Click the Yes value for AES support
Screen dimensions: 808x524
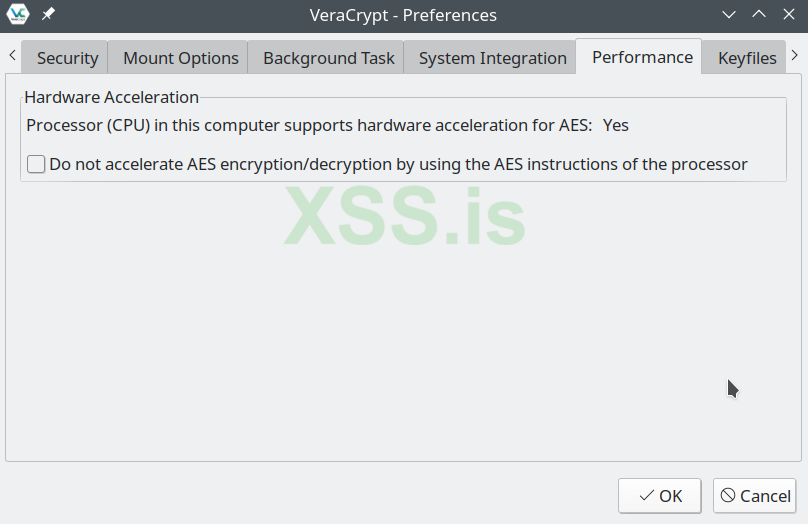point(616,125)
